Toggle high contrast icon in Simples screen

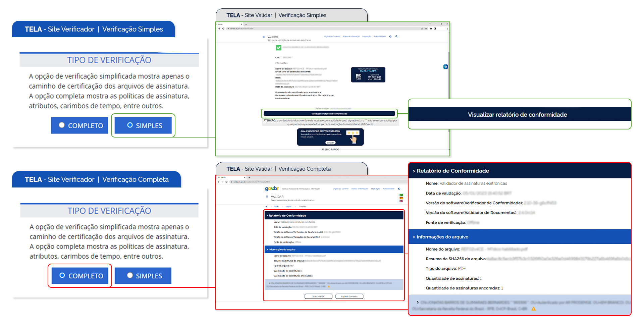(x=390, y=37)
